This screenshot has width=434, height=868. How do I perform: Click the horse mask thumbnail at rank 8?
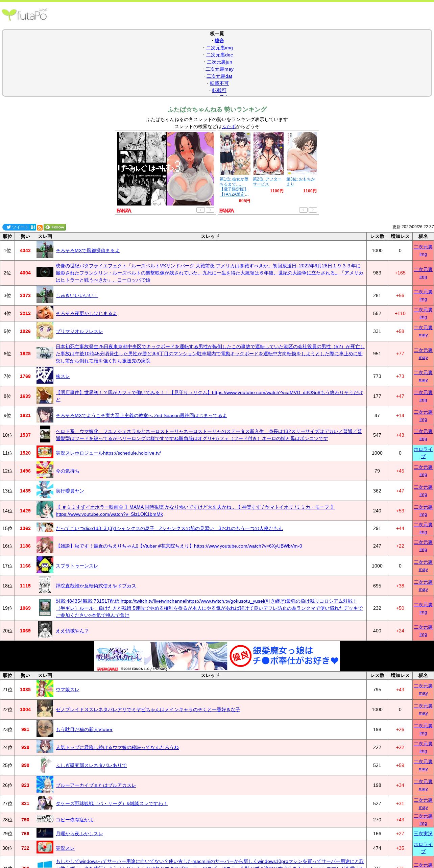pos(45,396)
